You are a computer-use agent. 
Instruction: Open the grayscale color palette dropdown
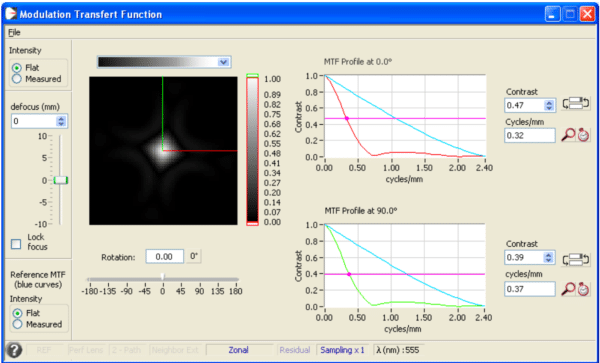223,62
